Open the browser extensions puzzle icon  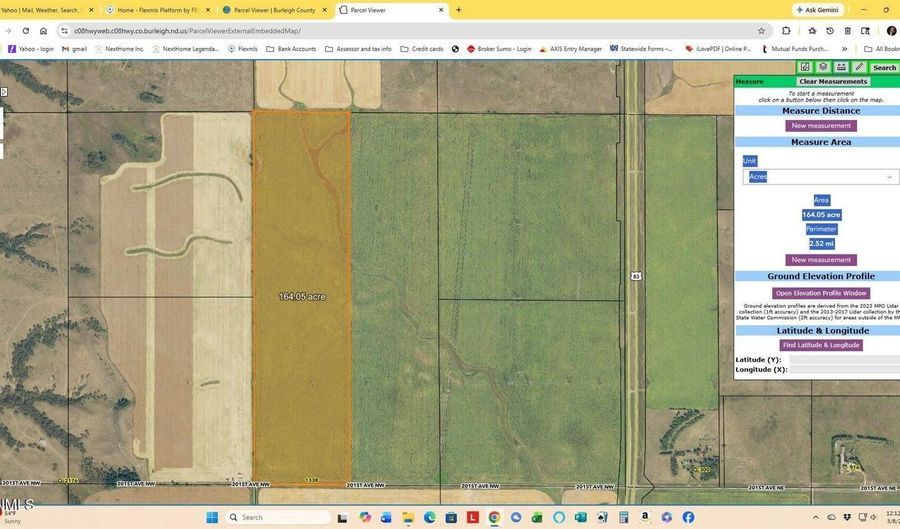786,31
